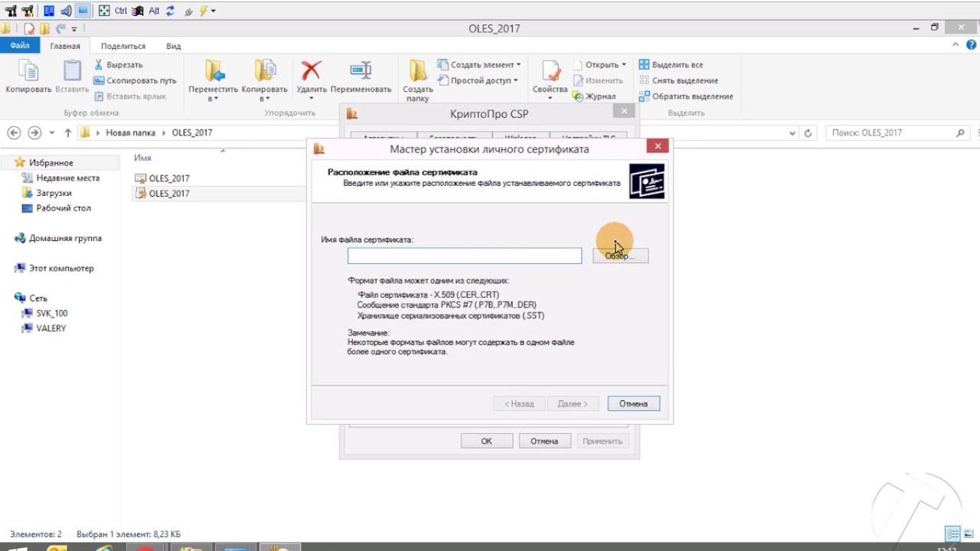Open the quick access toolbar customize dropdown

pos(74,29)
